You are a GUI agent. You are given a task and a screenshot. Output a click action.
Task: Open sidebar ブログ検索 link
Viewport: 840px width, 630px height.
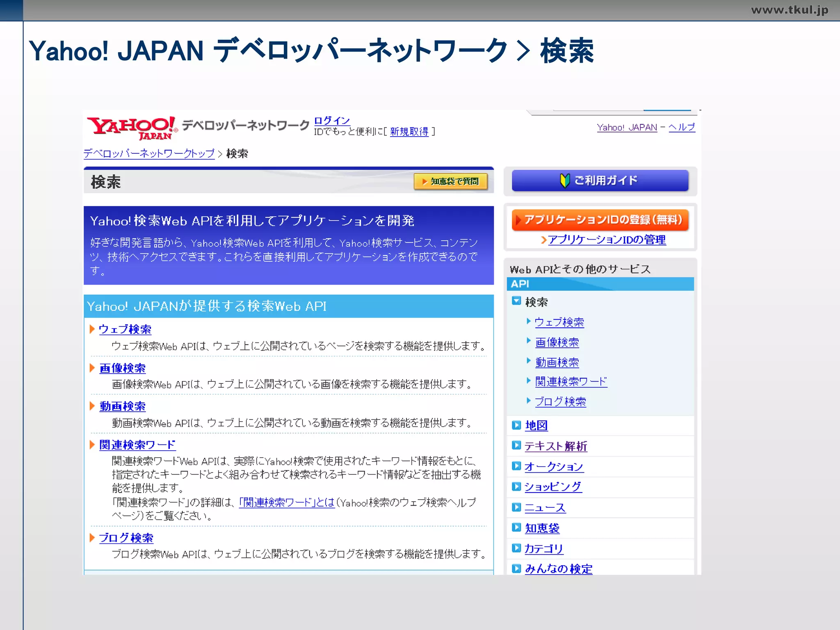[x=561, y=402]
